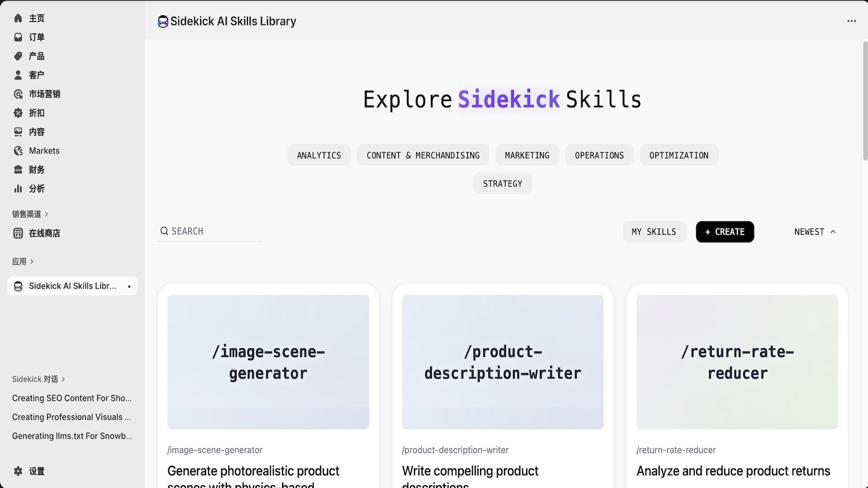Open Orders (订单) via its inbox icon
The height and width of the screenshot is (488, 868).
tap(18, 37)
